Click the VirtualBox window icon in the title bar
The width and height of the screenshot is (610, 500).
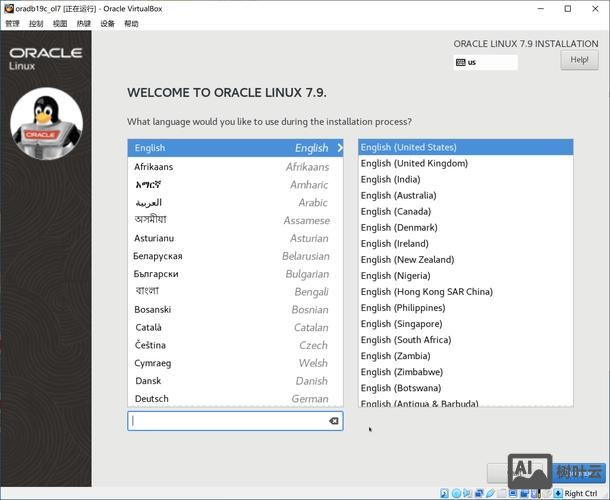(x=8, y=8)
